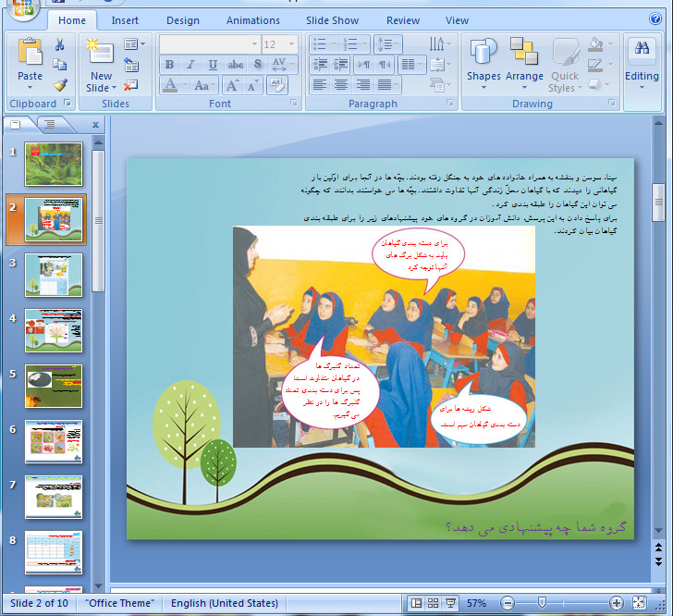Select the Format Painter brush icon
This screenshot has height=616, width=673.
coord(59,84)
